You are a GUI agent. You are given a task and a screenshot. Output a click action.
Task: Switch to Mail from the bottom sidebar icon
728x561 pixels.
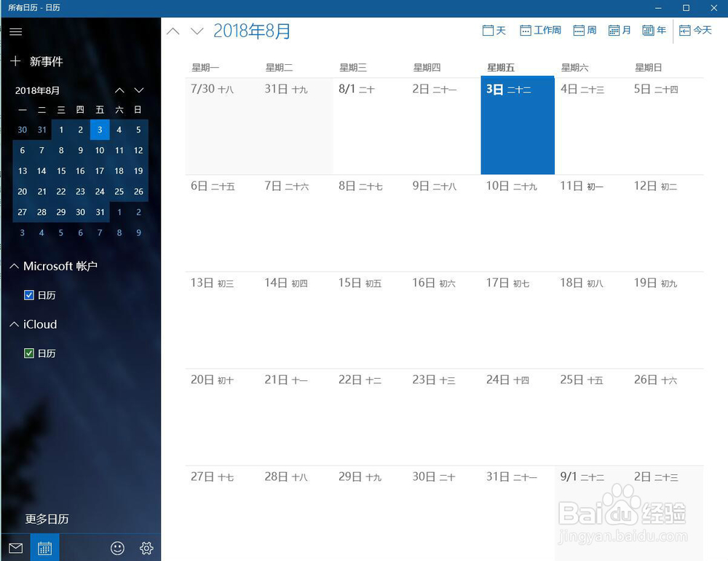click(15, 547)
